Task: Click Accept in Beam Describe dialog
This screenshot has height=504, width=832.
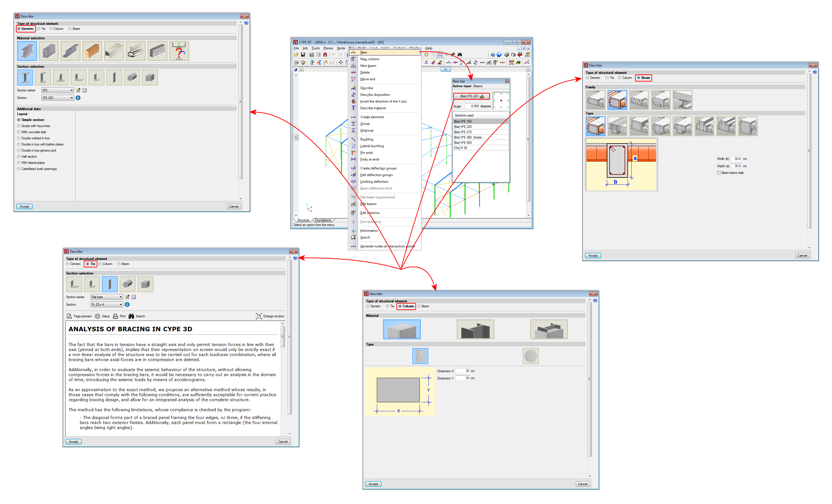Action: (x=593, y=255)
